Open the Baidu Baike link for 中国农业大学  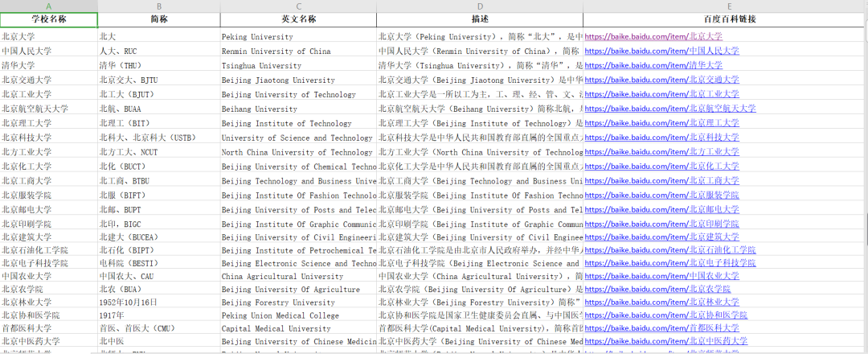click(661, 276)
